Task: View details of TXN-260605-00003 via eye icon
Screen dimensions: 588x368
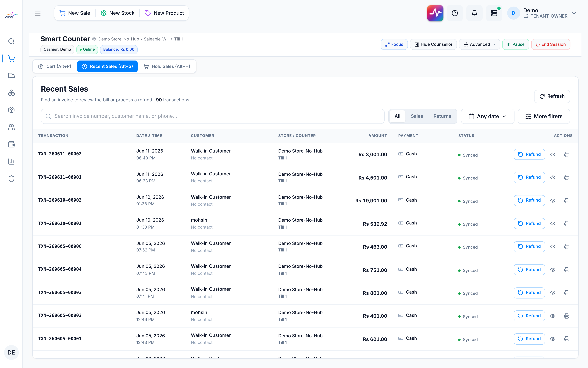Action: coord(553,293)
